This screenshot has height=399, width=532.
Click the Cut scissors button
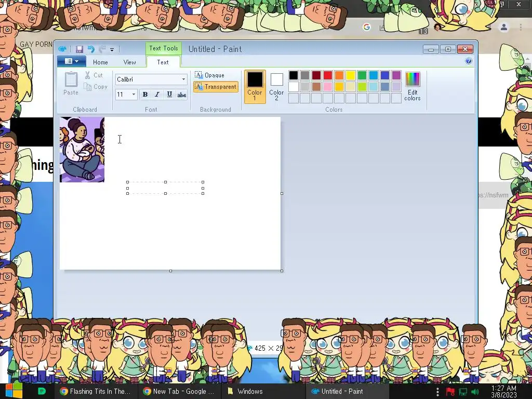pos(94,75)
